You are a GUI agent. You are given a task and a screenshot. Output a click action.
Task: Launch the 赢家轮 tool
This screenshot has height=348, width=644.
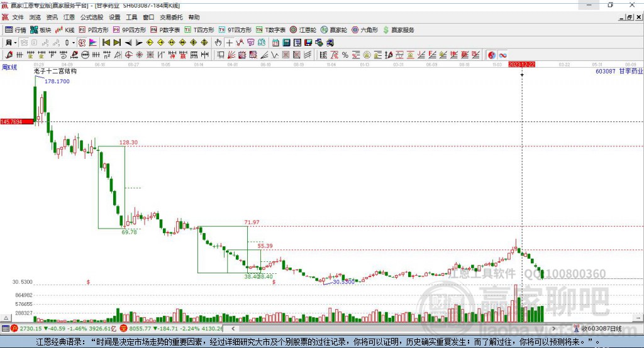coord(334,30)
